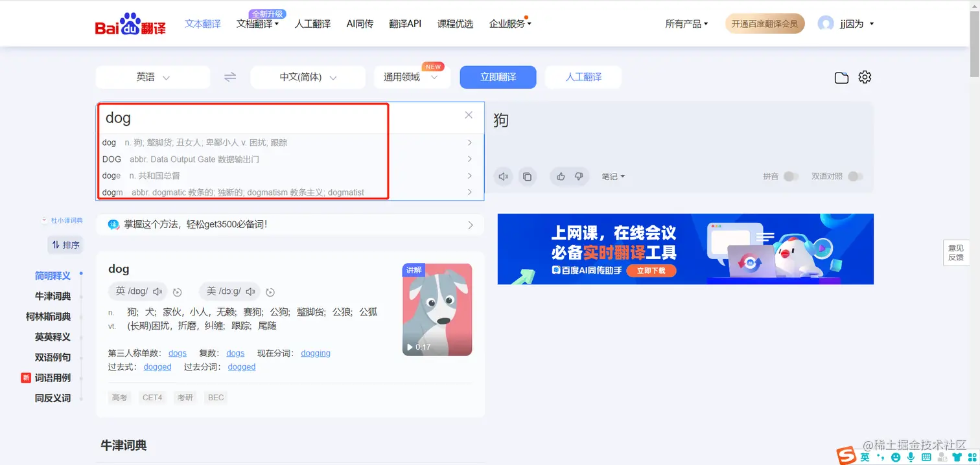Viewport: 980px width, 465px height.
Task: Click replay icon beside British pronunciation
Action: pyautogui.click(x=178, y=292)
